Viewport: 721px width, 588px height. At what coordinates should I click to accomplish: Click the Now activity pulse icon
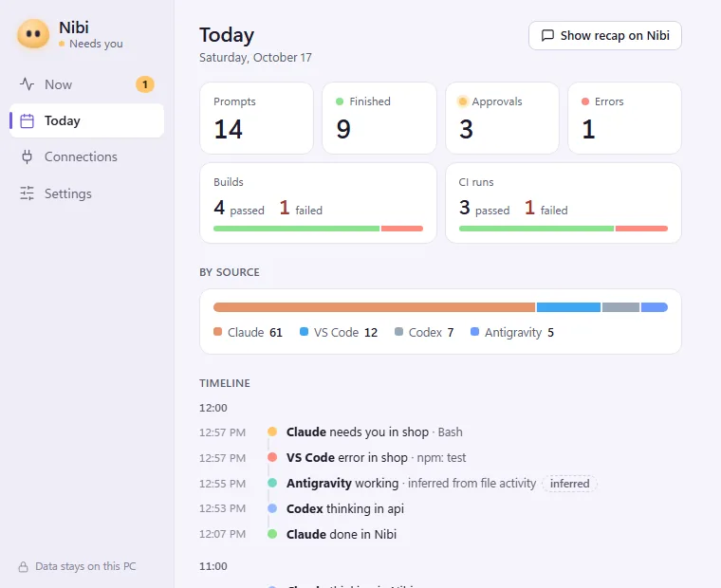[28, 84]
